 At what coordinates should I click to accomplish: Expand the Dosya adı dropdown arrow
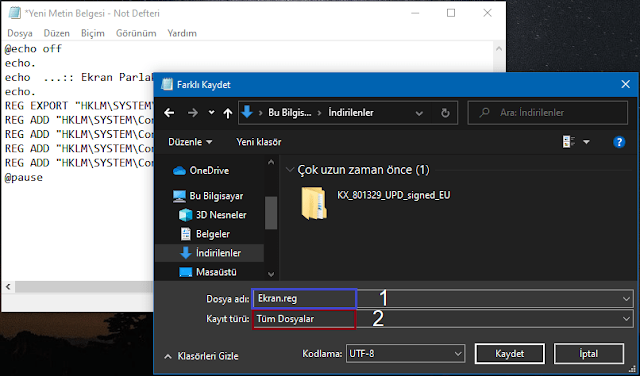point(627,299)
